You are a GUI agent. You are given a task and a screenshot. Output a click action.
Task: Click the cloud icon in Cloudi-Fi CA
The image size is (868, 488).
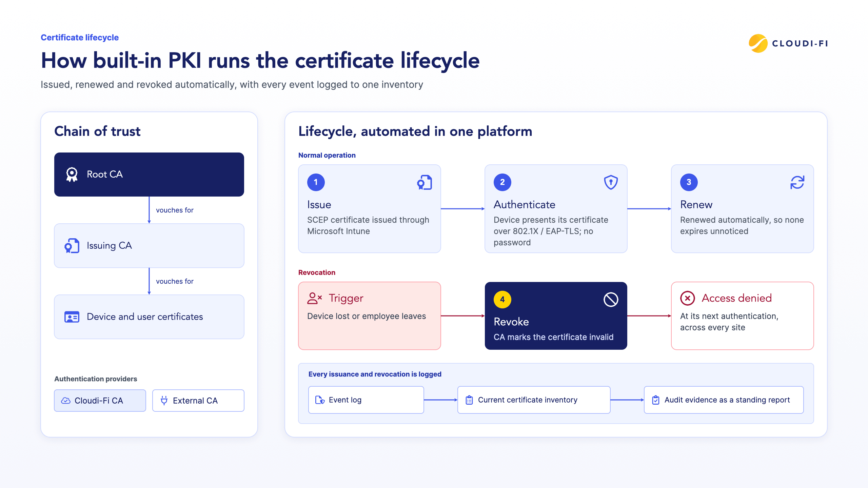click(x=66, y=401)
